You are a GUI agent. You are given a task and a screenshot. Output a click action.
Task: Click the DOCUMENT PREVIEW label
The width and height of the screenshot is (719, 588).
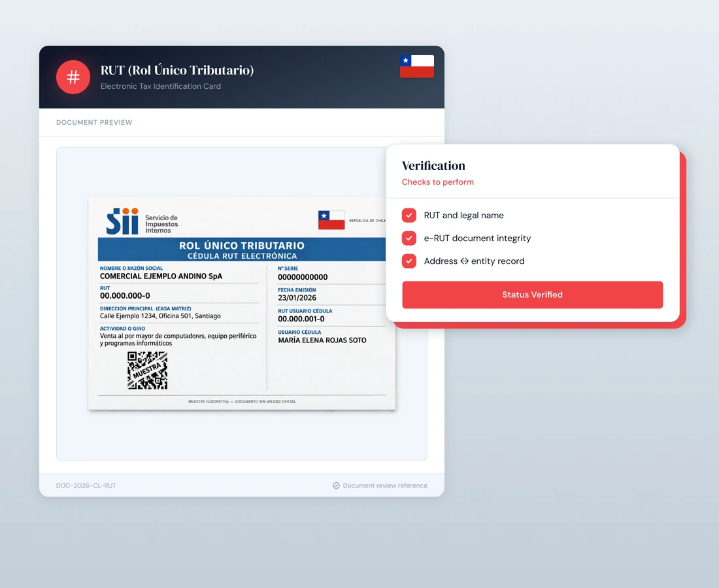[x=94, y=122]
